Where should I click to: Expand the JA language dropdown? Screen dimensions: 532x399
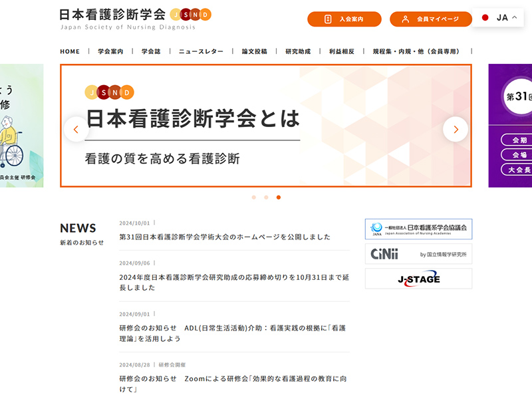pyautogui.click(x=499, y=17)
